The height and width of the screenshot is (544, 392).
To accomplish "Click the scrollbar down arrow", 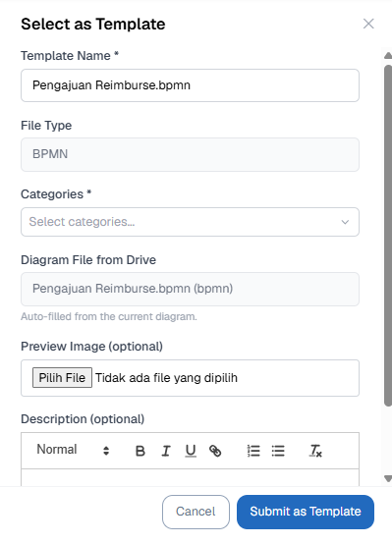I will coord(388,478).
